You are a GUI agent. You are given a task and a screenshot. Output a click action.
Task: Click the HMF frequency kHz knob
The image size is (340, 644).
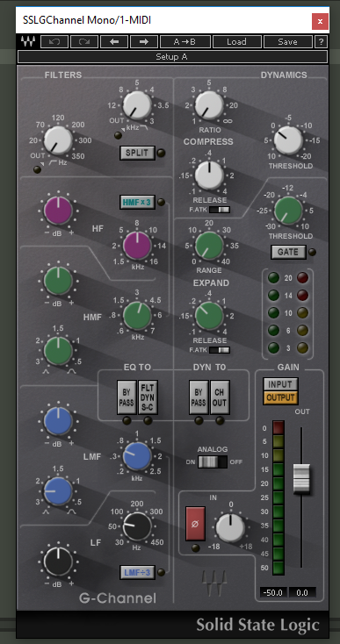[137, 316]
